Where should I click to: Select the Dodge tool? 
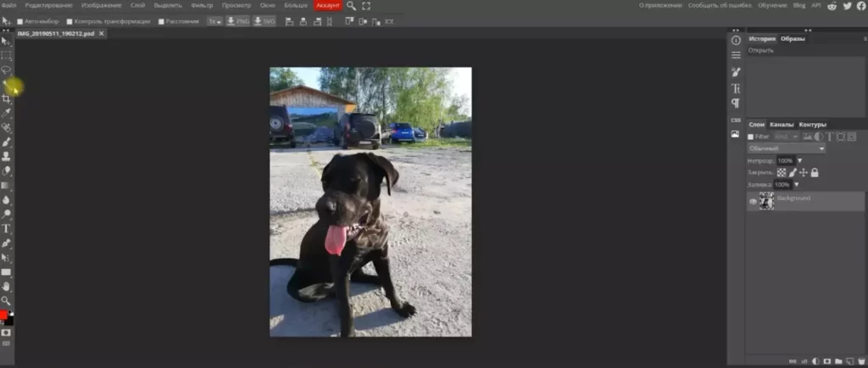(x=6, y=215)
